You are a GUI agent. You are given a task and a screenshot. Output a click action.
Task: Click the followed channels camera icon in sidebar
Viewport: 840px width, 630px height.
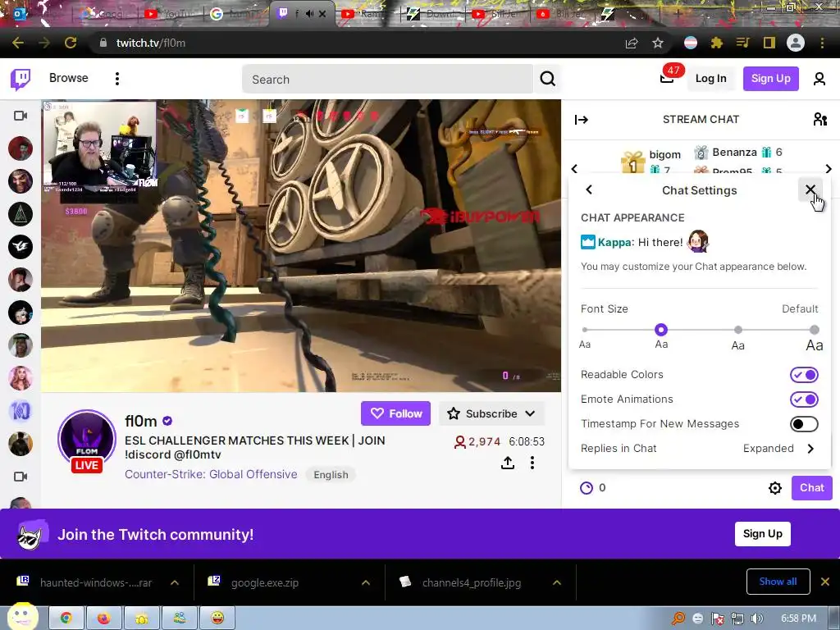tap(21, 116)
